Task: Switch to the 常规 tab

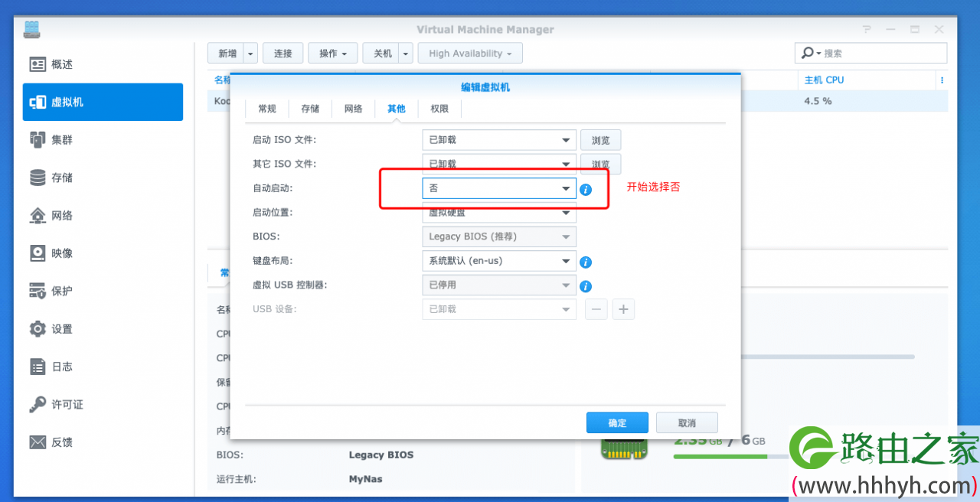Action: coord(267,109)
